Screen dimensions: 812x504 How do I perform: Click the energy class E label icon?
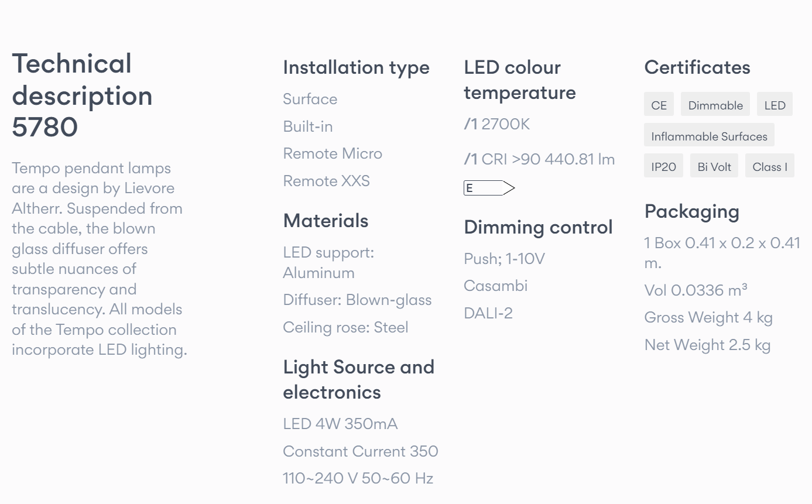[489, 188]
